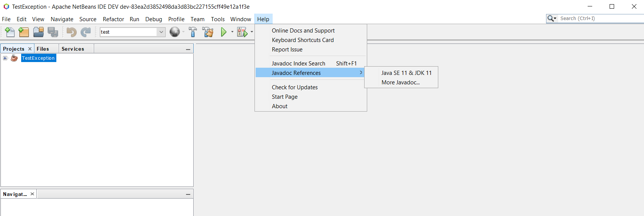Open the Navigate menu
The width and height of the screenshot is (644, 216).
click(62, 19)
